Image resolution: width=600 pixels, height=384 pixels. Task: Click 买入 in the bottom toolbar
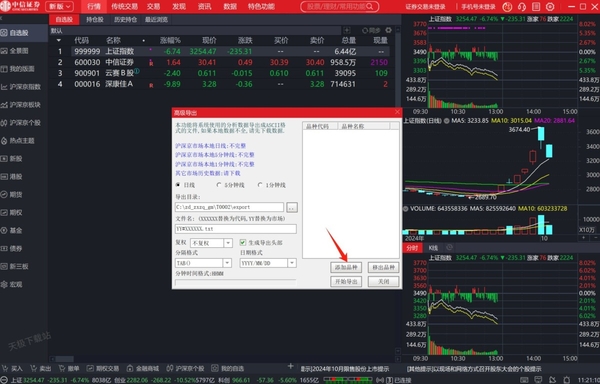(13, 369)
